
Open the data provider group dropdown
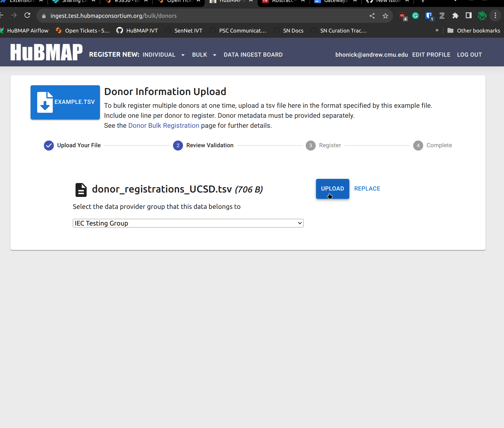tap(188, 223)
